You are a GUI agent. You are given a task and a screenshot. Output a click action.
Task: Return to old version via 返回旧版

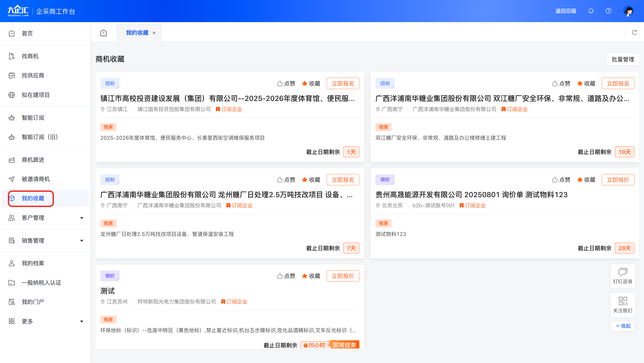click(x=566, y=11)
